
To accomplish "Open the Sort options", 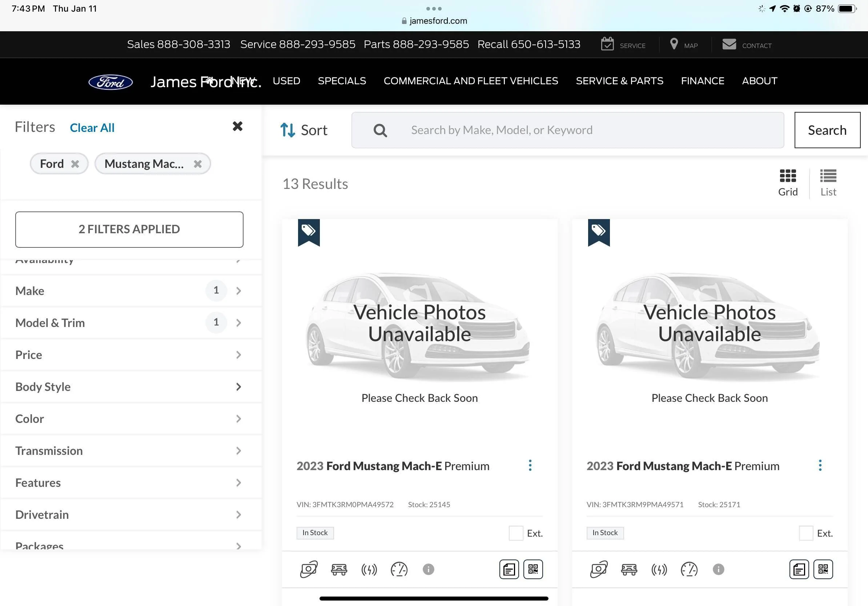I will (x=304, y=130).
